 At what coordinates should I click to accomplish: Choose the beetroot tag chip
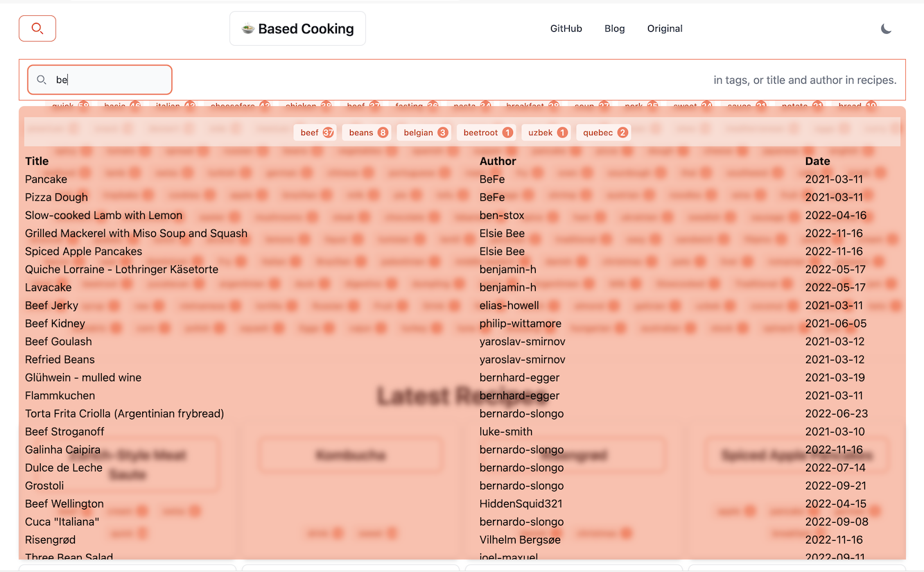[x=486, y=132]
